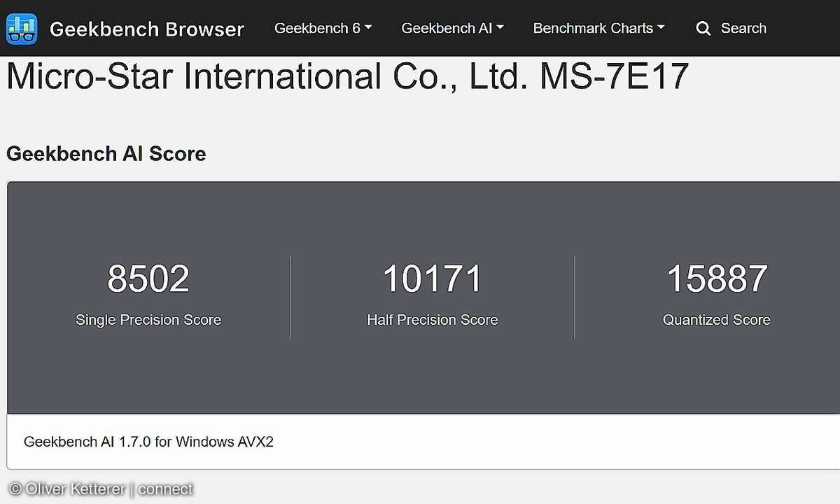Follow the connect link in the footer
The width and height of the screenshot is (840, 504).
tap(166, 489)
